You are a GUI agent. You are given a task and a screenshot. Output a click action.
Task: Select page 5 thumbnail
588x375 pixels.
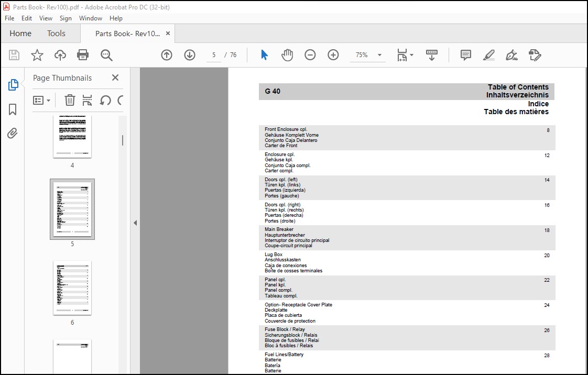[x=72, y=209]
